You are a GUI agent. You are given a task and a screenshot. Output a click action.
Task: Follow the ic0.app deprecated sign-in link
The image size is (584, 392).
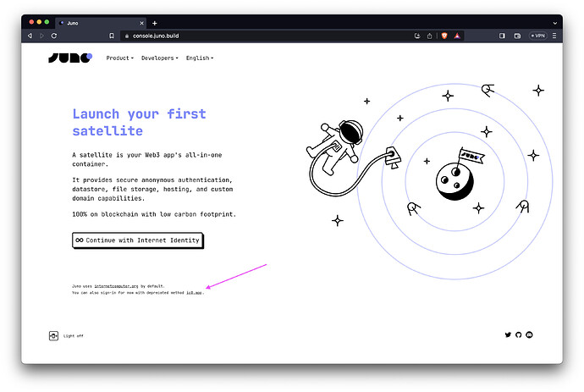point(194,293)
